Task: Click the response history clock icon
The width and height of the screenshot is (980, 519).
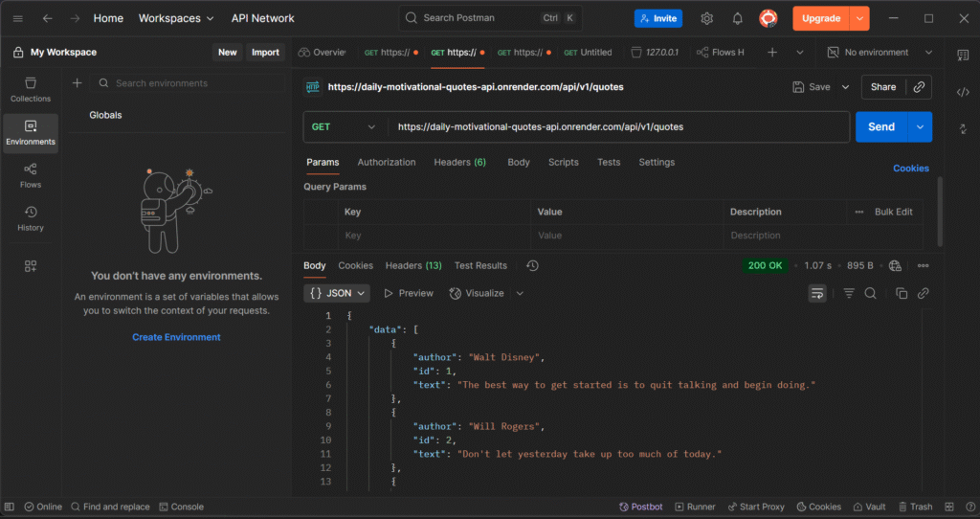Action: pos(533,265)
